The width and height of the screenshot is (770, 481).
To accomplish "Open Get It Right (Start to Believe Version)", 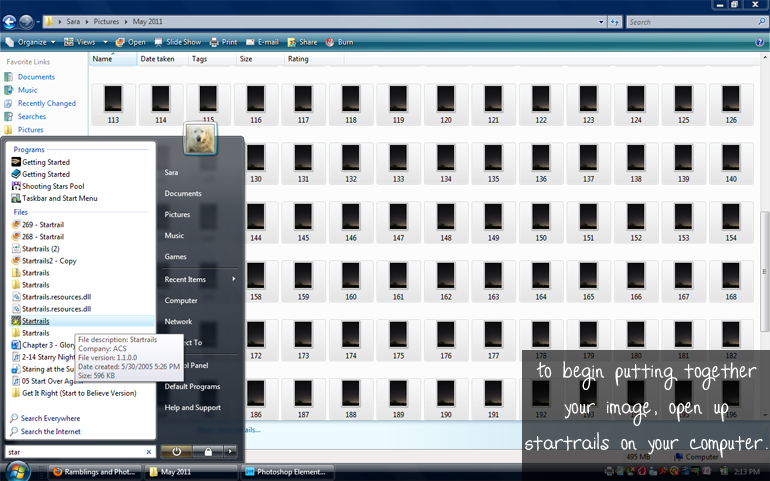I will click(x=74, y=393).
